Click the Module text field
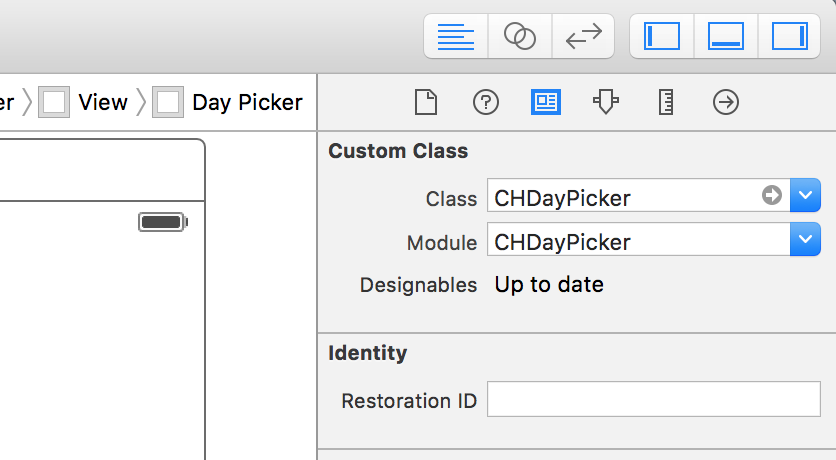The image size is (836, 460). [638, 239]
